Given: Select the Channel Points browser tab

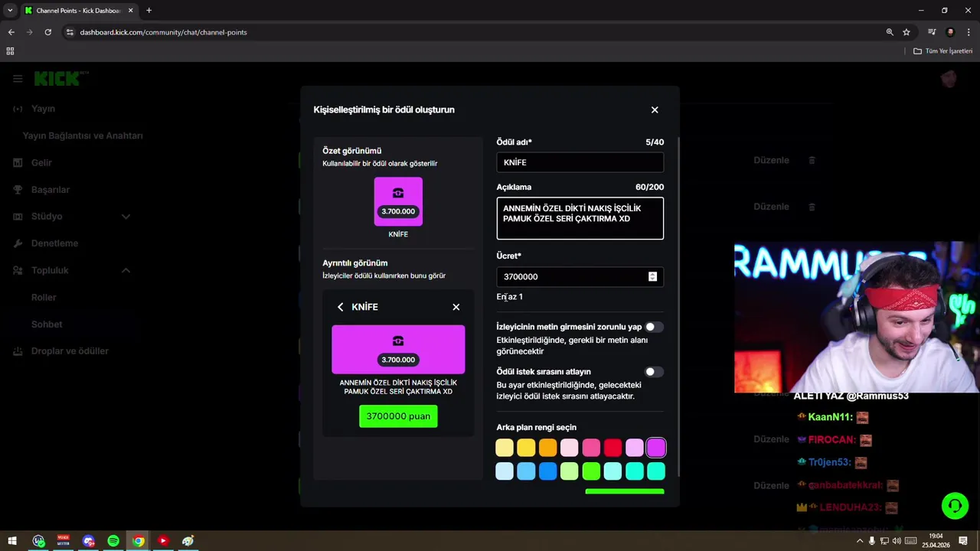Looking at the screenshot, I should 78,11.
